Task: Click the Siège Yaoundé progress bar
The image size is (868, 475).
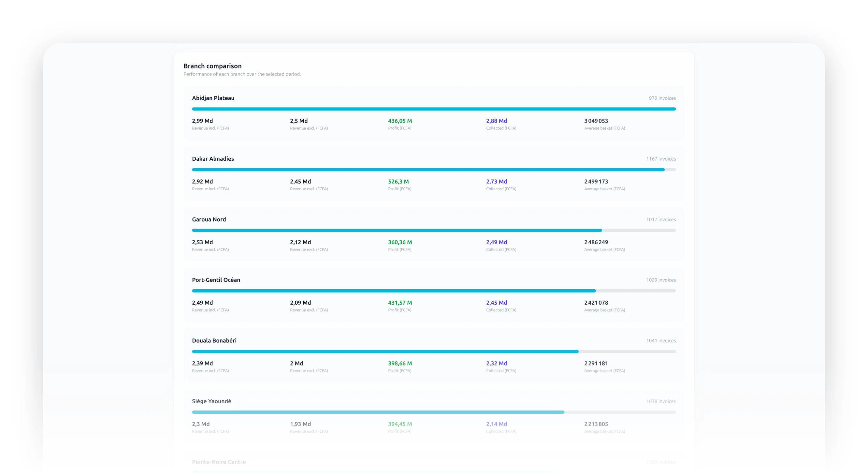Action: [x=434, y=412]
